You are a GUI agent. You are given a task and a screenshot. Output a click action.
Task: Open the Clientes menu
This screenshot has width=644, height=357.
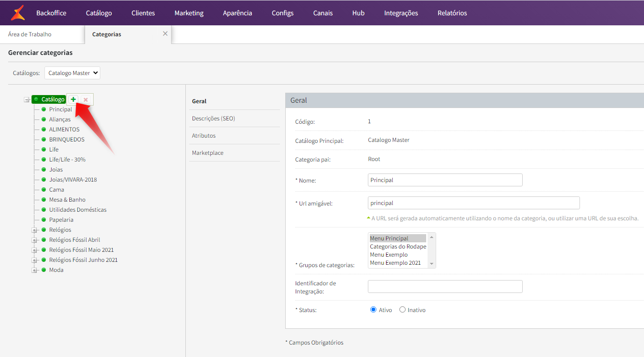(143, 13)
